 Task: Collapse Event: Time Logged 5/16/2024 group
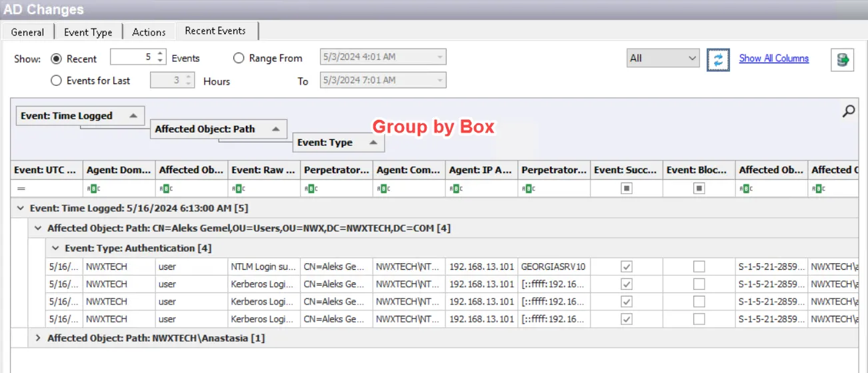pos(21,208)
